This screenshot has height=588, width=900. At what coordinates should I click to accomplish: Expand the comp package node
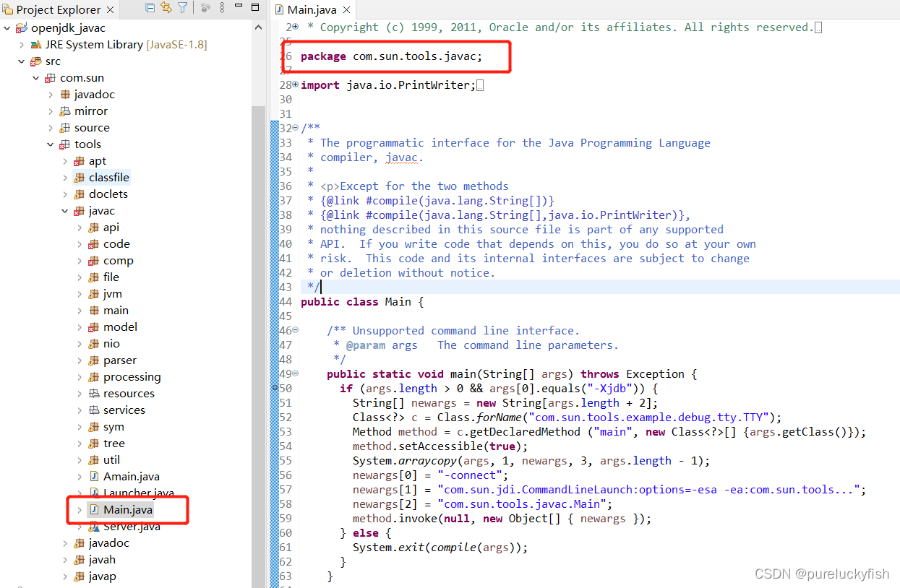pos(80,261)
